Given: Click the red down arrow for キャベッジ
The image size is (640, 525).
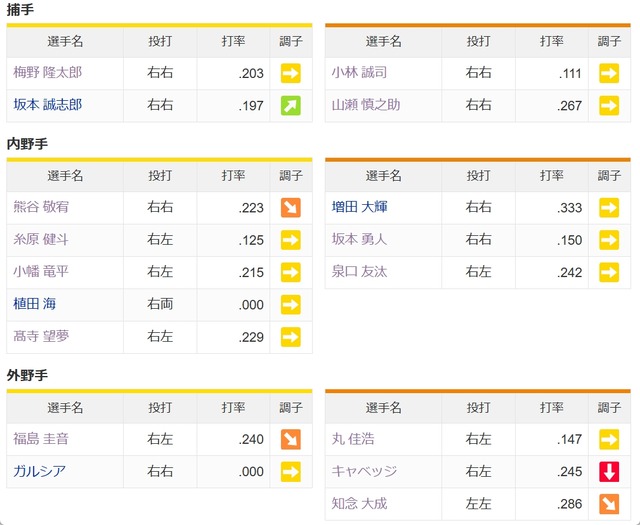Looking at the screenshot, I should click(x=609, y=472).
